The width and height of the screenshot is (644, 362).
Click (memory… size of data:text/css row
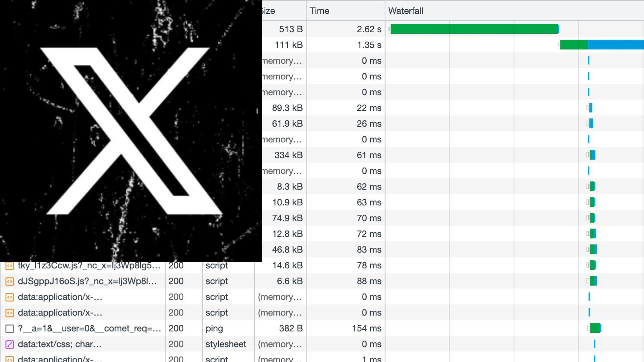[280, 344]
